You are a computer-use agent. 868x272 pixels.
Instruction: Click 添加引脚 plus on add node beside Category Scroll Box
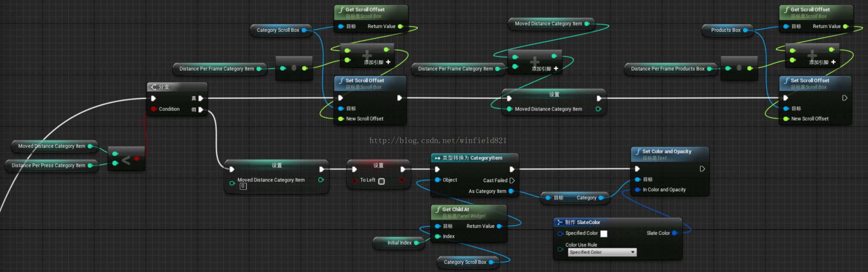click(x=388, y=62)
